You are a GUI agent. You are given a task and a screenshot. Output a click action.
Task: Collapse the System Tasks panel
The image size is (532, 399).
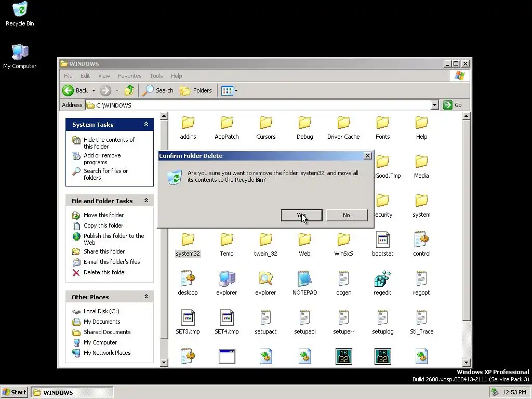click(146, 124)
